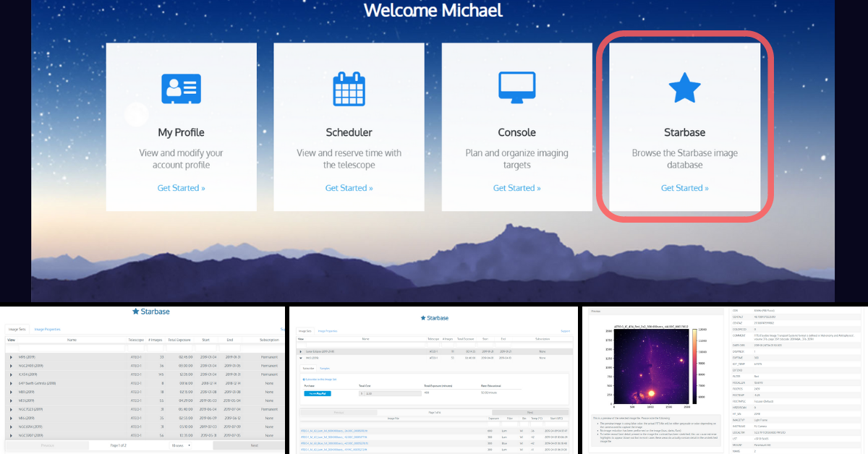868x454 pixels.
Task: Open first image file link ending 600.000secs
Action: click(334, 431)
